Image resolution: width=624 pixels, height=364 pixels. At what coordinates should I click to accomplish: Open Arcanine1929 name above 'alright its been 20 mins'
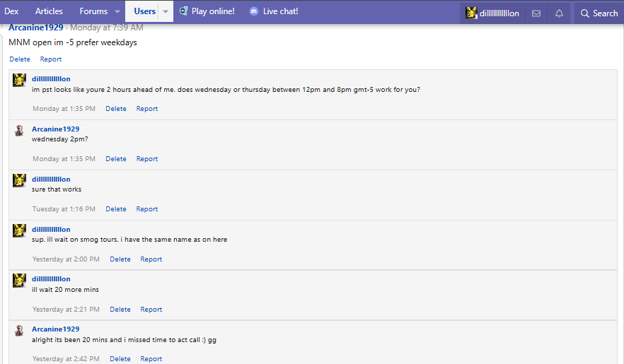tap(55, 329)
